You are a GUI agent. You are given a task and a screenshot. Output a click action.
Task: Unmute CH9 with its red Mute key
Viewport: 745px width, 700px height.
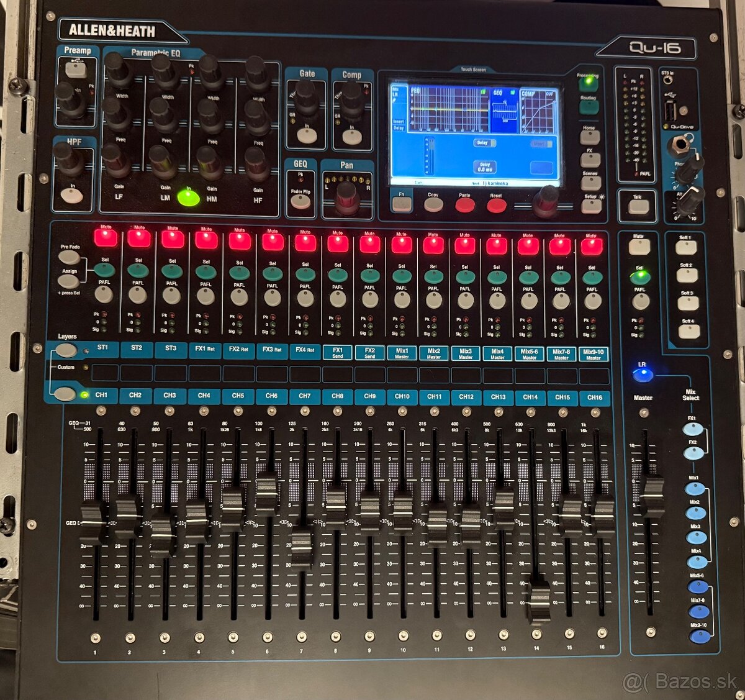tap(369, 243)
